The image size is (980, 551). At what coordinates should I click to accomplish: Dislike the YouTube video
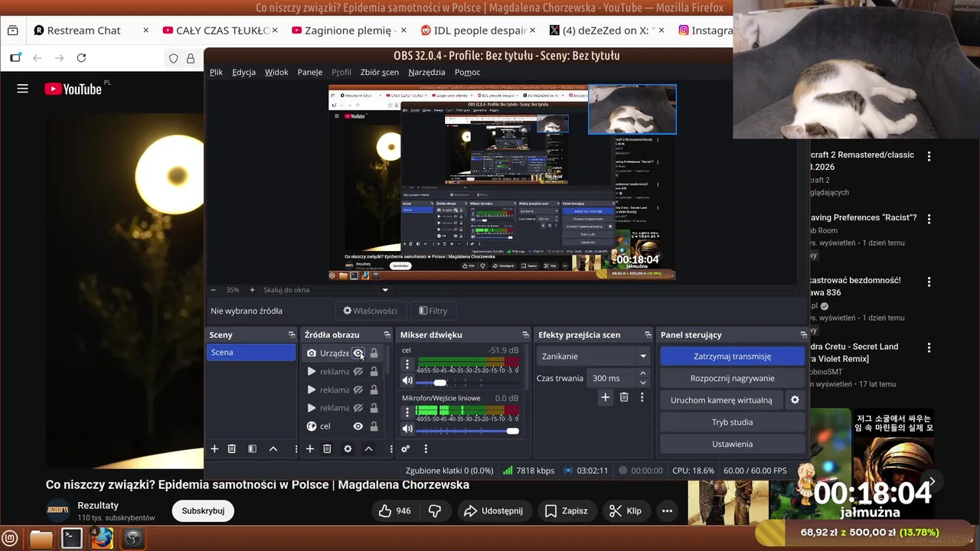434,510
